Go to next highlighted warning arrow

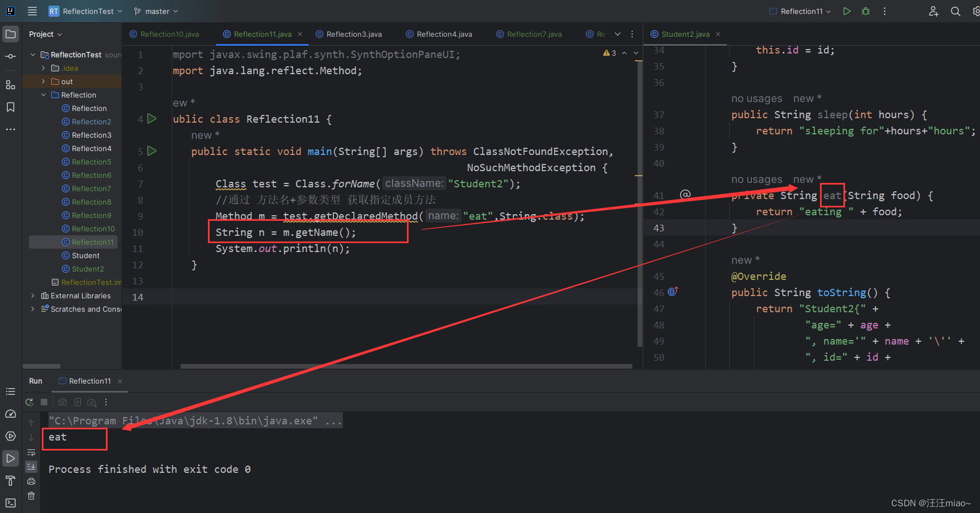635,53
